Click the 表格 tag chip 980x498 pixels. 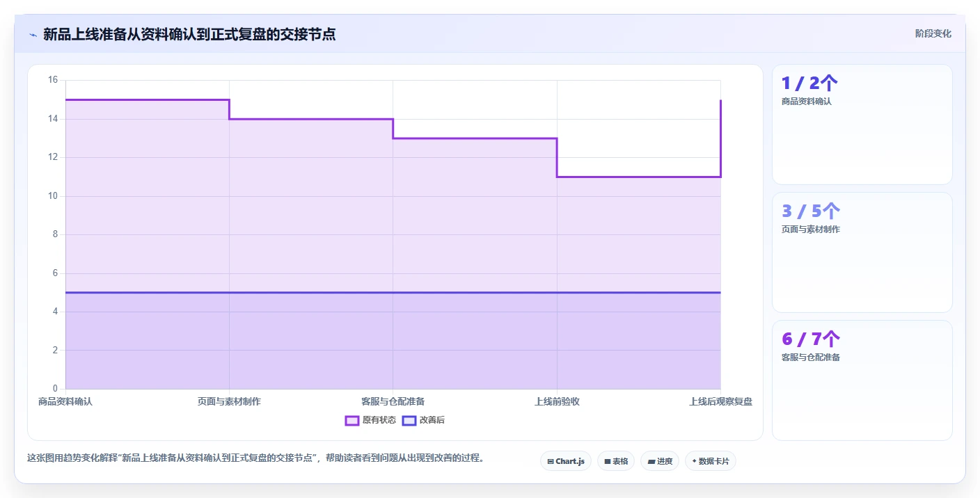point(616,461)
